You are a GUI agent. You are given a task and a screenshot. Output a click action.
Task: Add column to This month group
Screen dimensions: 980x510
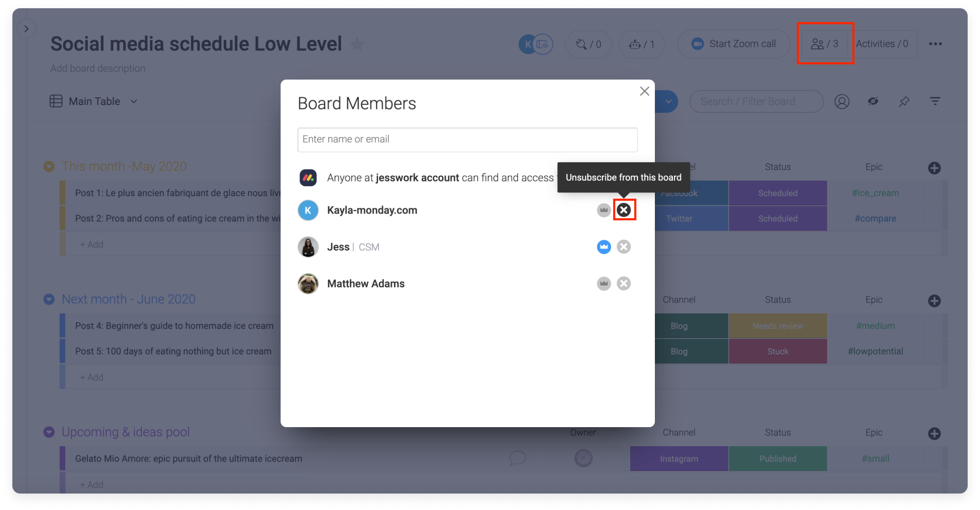click(934, 168)
